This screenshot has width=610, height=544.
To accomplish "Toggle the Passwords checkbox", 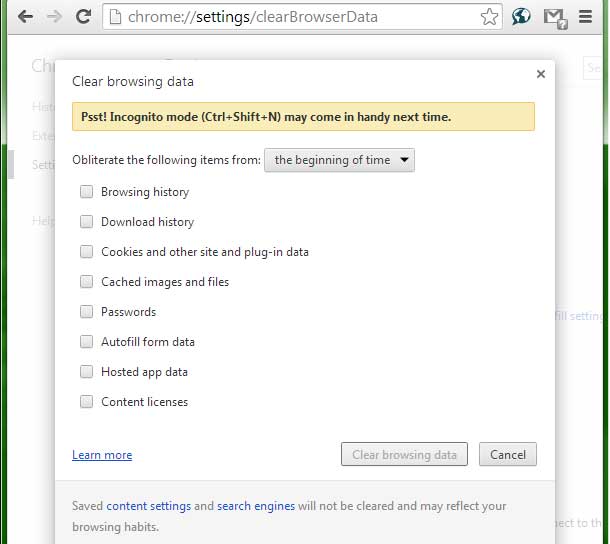I will tap(86, 311).
